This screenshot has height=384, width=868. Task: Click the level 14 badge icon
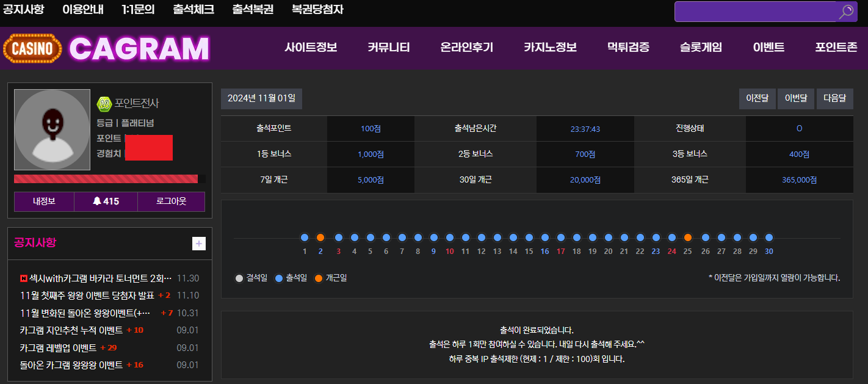point(104,104)
